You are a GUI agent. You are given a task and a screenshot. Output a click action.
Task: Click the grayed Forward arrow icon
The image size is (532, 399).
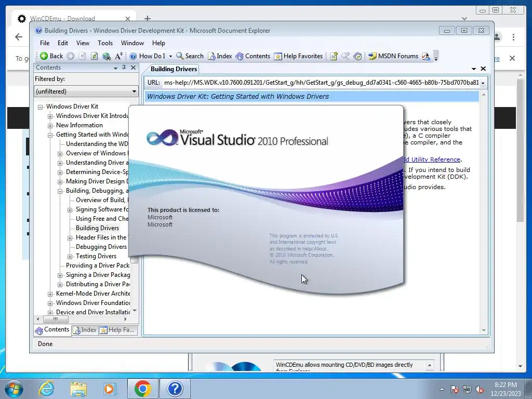pos(70,56)
